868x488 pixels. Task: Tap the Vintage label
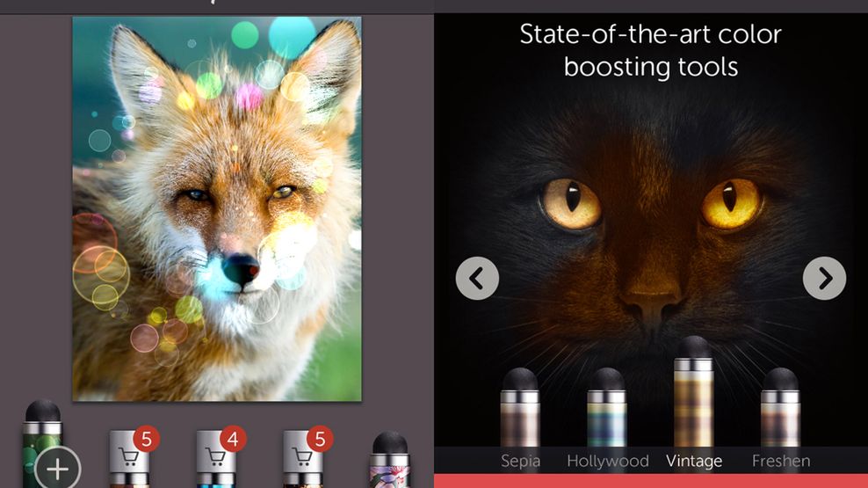694,461
